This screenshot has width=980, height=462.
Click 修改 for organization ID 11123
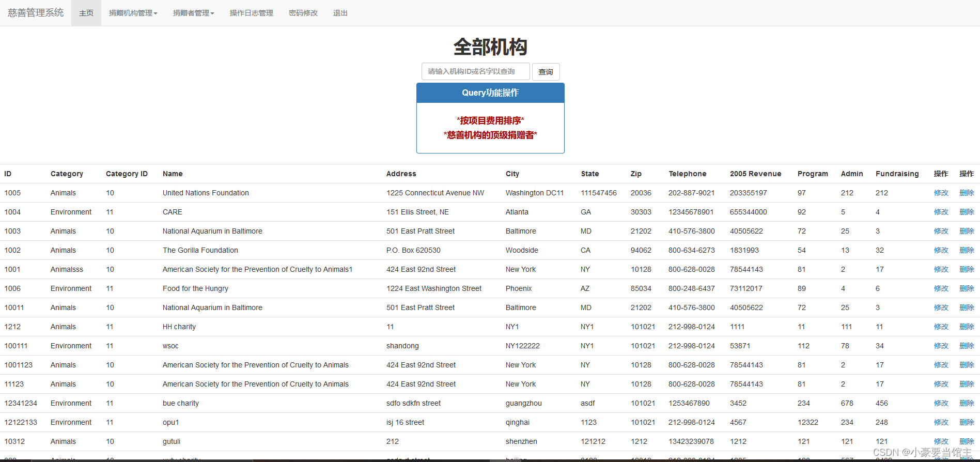pyautogui.click(x=941, y=384)
